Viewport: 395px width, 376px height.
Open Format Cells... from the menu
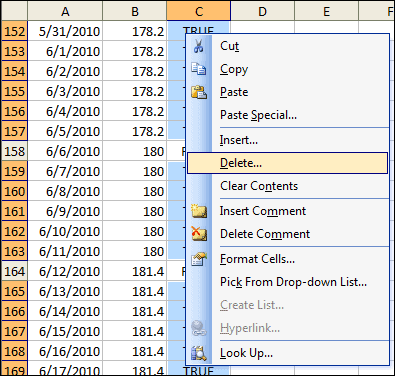click(287, 259)
